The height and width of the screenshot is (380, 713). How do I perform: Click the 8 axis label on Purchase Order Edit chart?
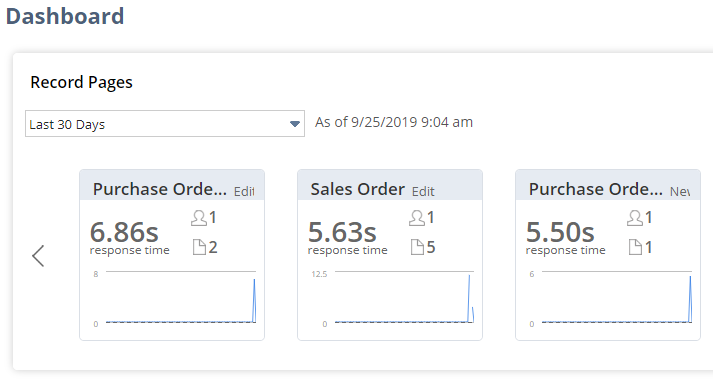(96, 274)
